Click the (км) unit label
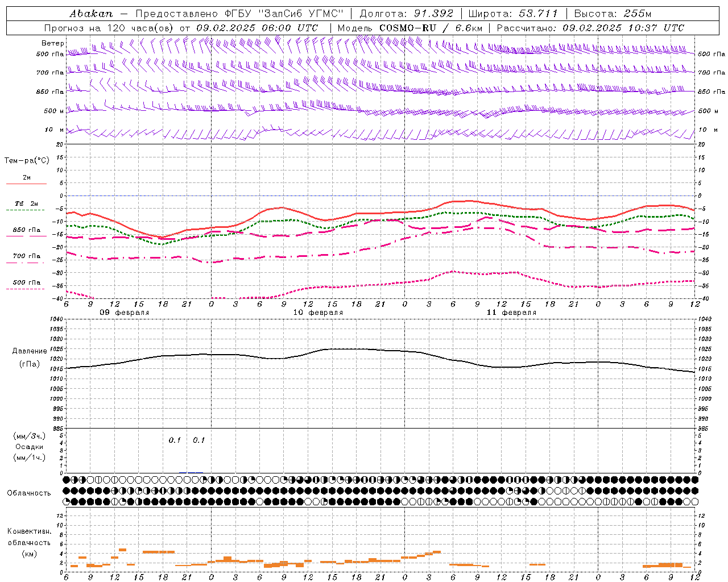 click(x=29, y=554)
